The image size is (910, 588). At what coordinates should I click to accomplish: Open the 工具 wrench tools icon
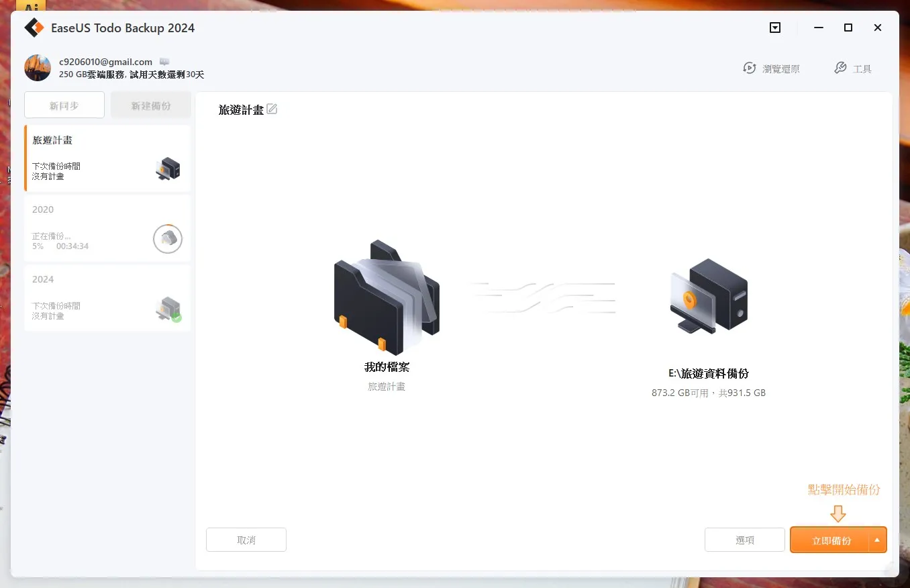tap(840, 68)
